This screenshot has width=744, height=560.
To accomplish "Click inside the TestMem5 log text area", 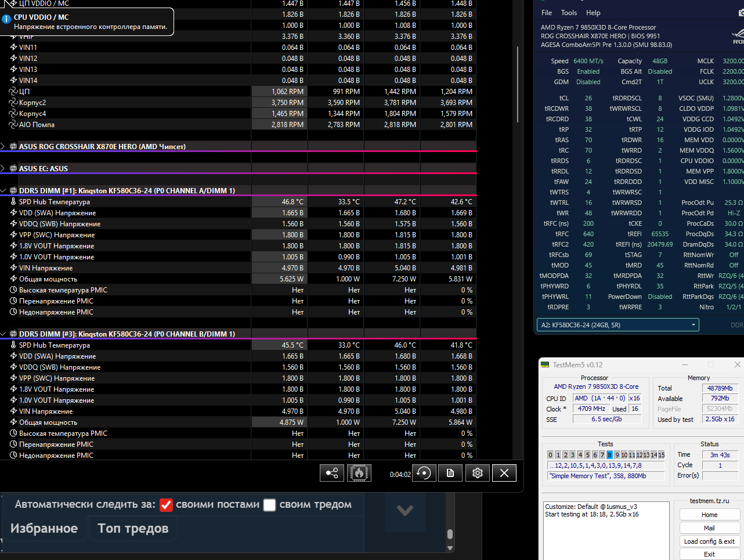I will point(606,531).
